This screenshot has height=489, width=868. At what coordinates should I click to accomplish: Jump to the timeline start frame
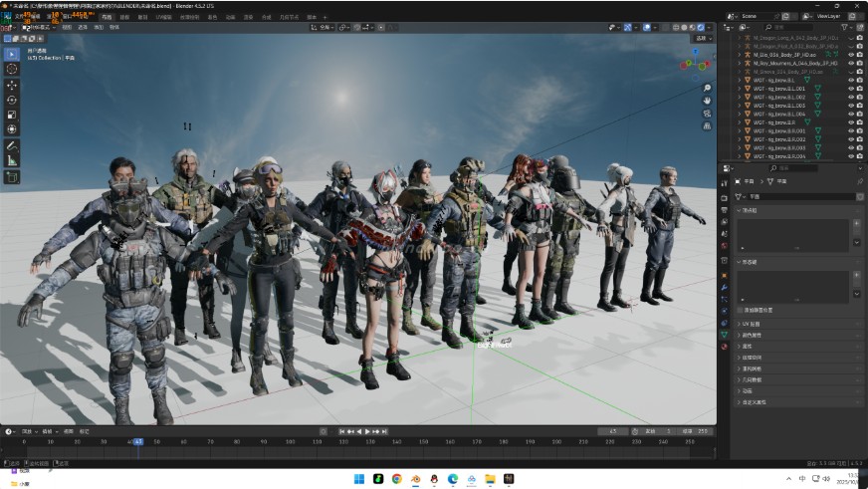(342, 431)
